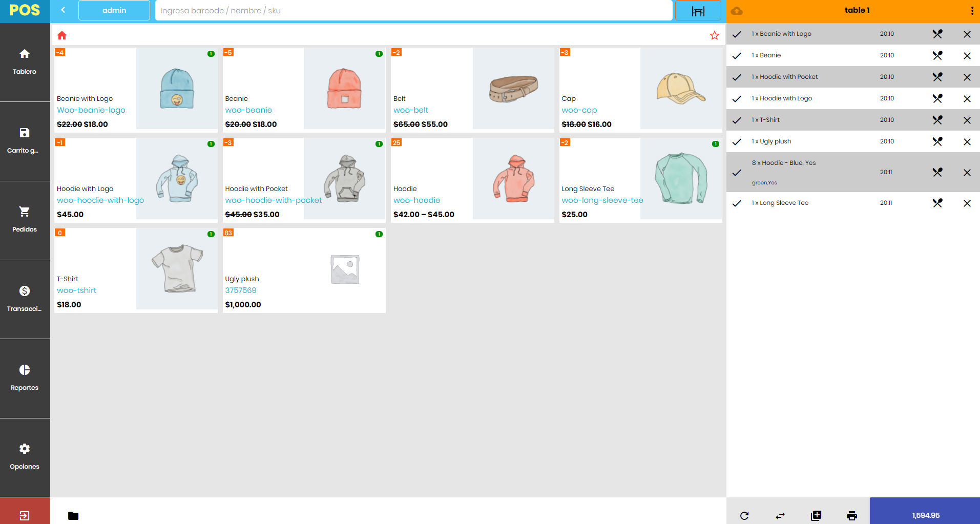Click kitchen utensils icon for Hoodie with Logo order
This screenshot has width=980, height=524.
[937, 99]
